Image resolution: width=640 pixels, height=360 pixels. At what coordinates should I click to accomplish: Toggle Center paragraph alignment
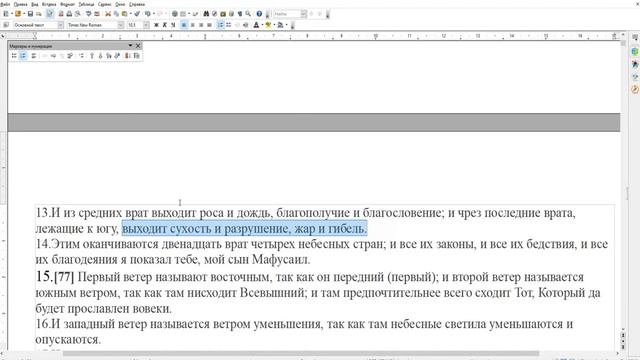193,25
